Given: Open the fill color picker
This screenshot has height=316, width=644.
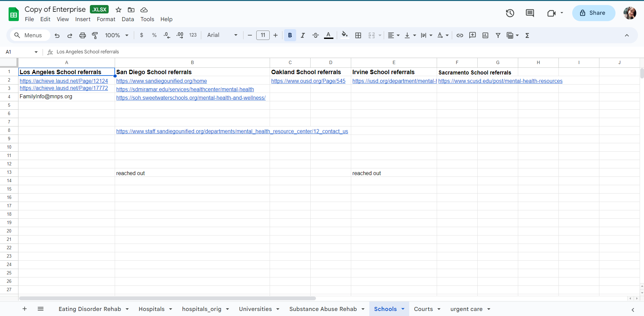Looking at the screenshot, I should pos(344,35).
